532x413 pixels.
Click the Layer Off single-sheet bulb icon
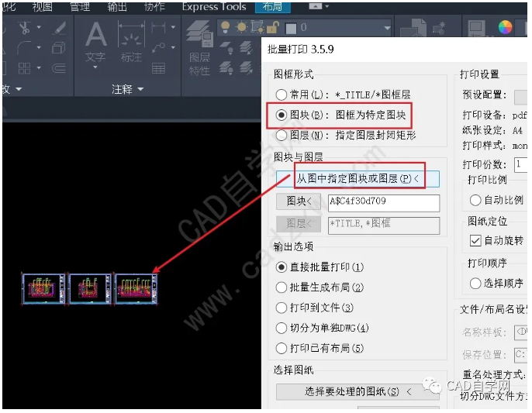tap(226, 48)
